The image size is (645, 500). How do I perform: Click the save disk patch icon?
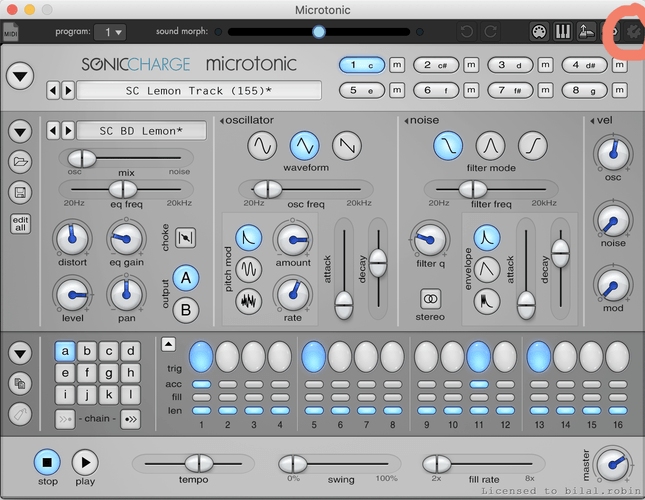[x=20, y=192]
